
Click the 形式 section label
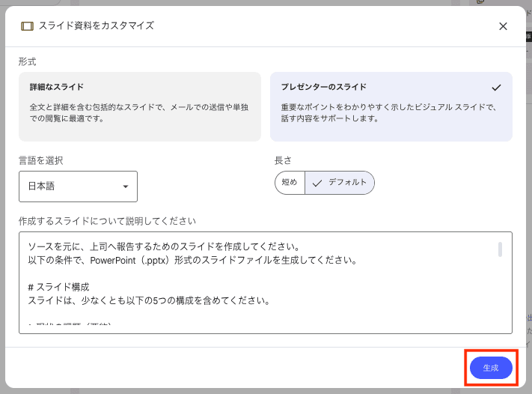click(x=27, y=62)
